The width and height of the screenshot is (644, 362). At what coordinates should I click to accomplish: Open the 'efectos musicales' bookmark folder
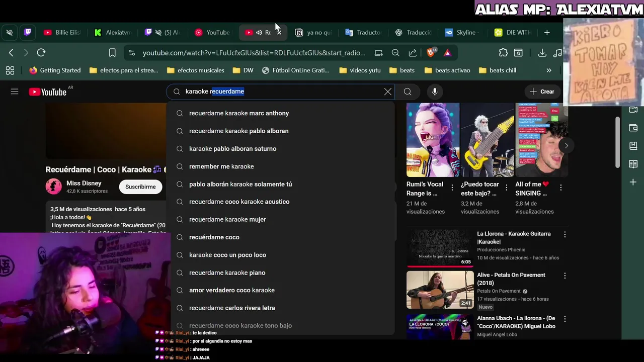(x=195, y=70)
